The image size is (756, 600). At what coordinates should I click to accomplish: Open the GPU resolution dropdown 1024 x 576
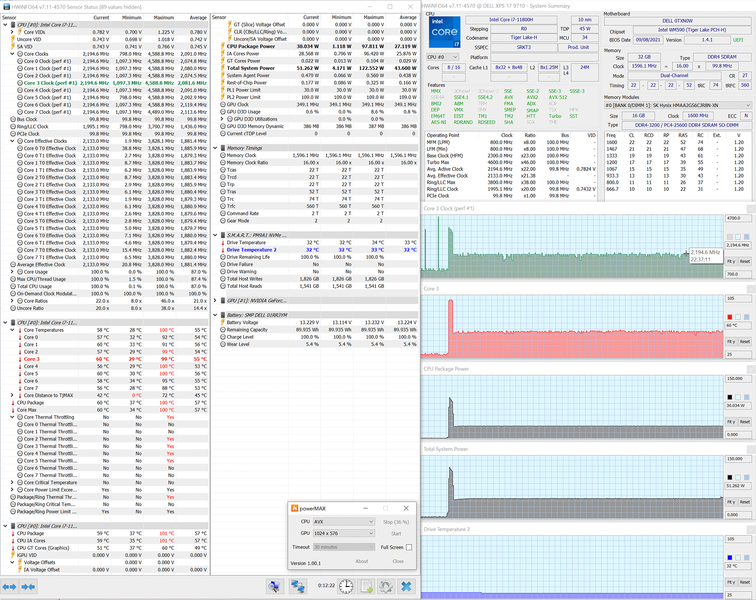343,533
